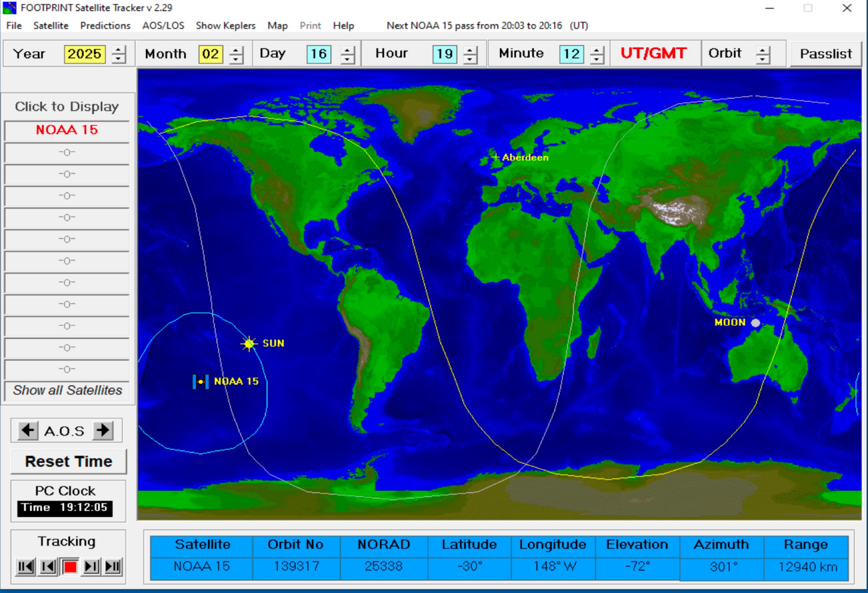The width and height of the screenshot is (868, 593).
Task: Click the NOAA 15 satellite icon on the map
Action: (200, 382)
